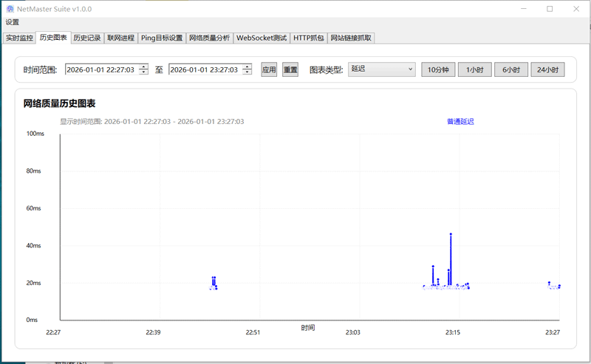
Task: Switch to the 实时监控 tab
Action: 20,38
